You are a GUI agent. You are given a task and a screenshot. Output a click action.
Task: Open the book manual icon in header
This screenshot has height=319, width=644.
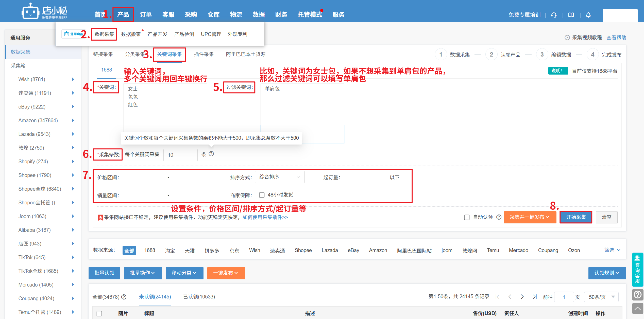(x=571, y=15)
